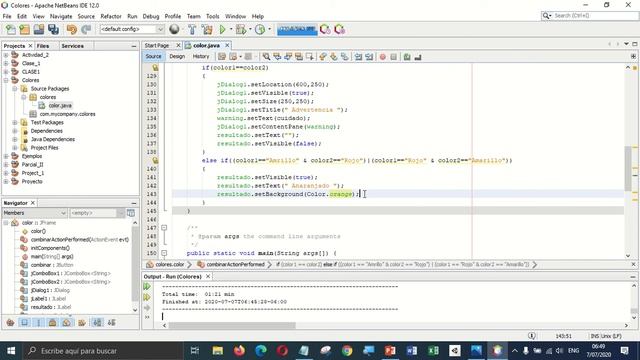Expand the Clase_1 project node

coord(6,63)
